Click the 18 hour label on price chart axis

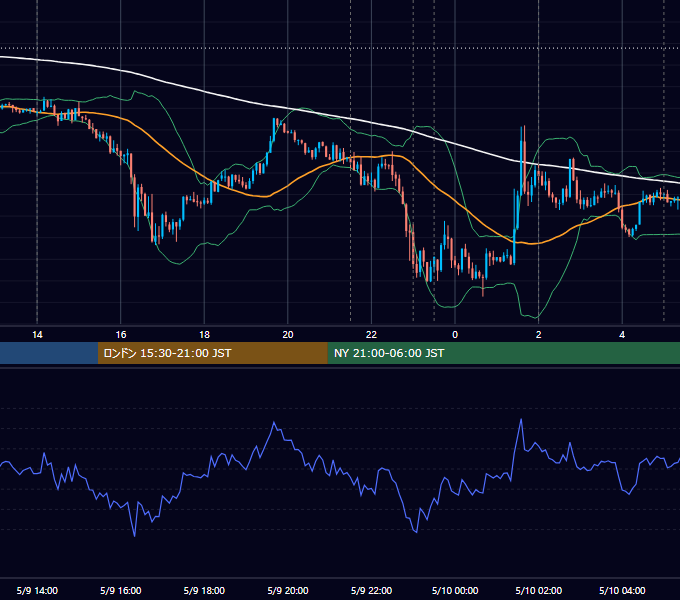204,335
